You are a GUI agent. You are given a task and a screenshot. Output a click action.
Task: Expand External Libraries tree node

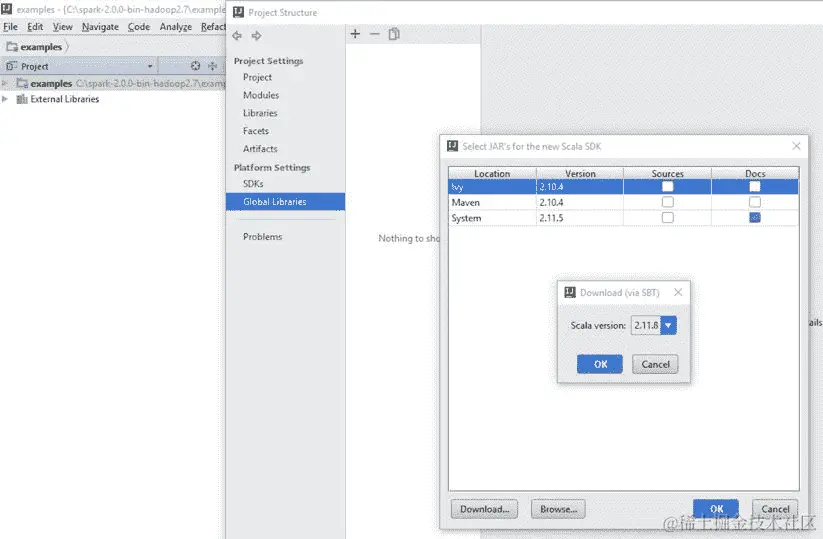(5, 99)
